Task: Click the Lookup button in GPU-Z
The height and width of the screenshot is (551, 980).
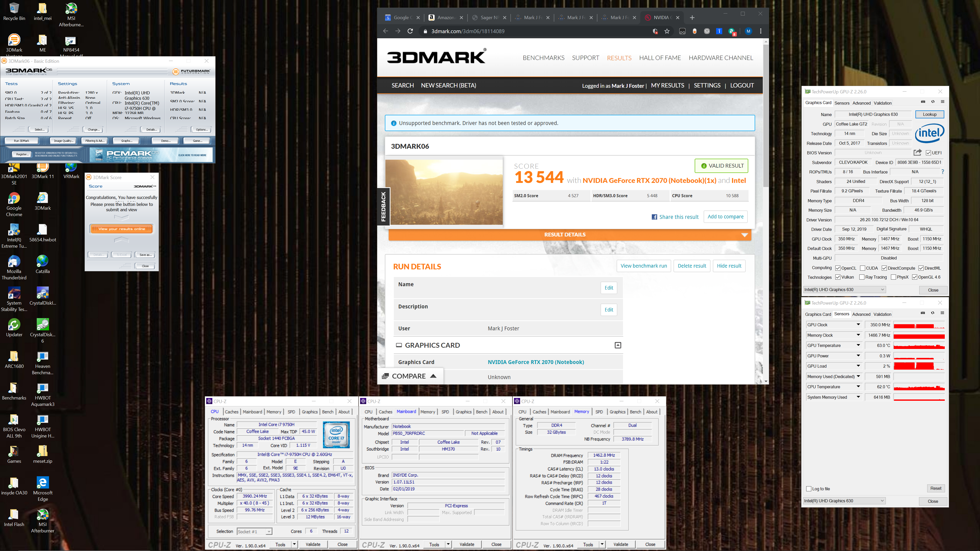Action: 929,115
